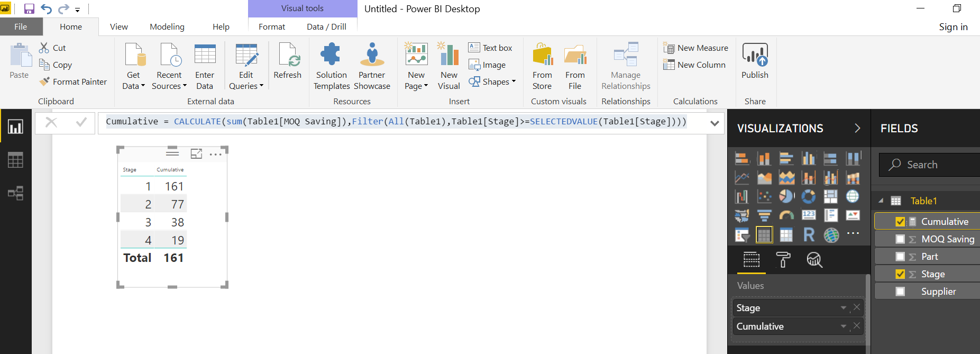This screenshot has width=980, height=354.
Task: Open the Format paint roller pane
Action: click(783, 260)
